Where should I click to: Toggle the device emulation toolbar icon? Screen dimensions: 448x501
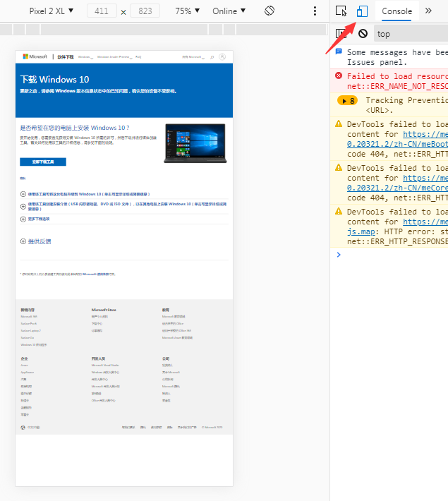tap(362, 11)
